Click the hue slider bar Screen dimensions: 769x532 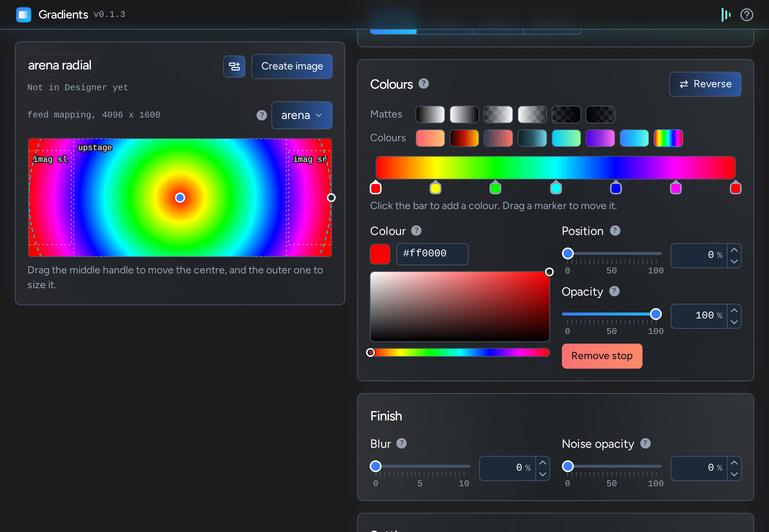[x=460, y=352]
